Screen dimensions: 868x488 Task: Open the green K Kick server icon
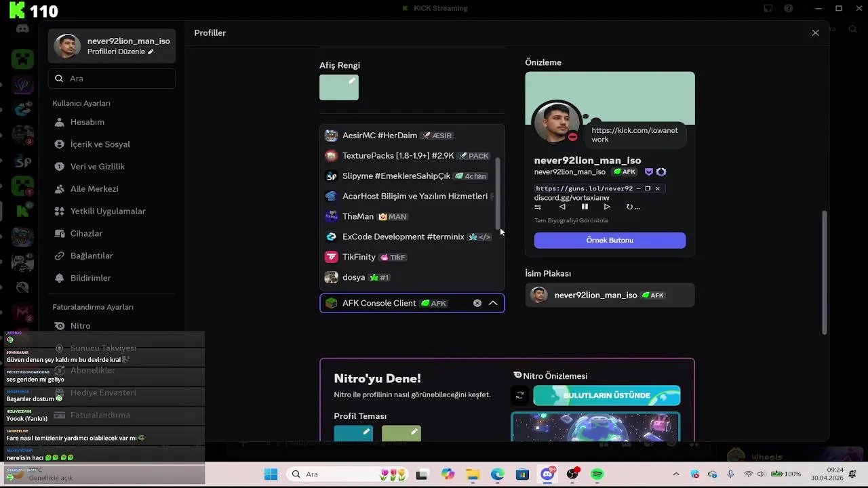point(22,211)
